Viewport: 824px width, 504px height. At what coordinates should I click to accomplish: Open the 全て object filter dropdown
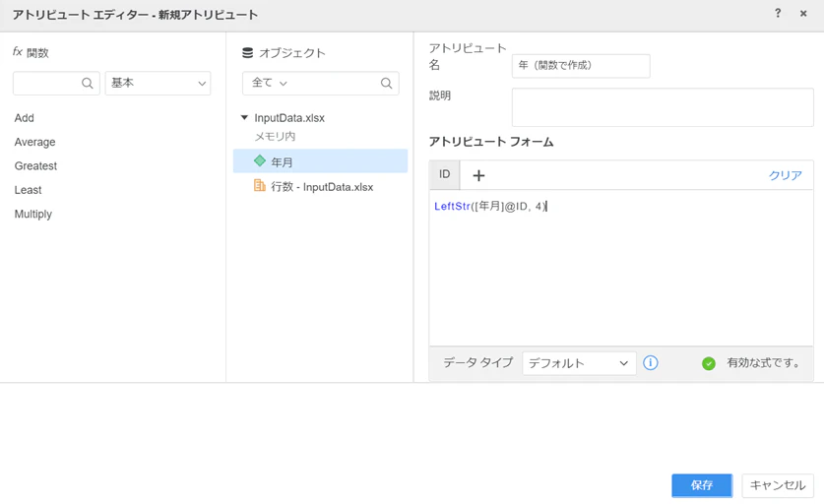pyautogui.click(x=269, y=83)
